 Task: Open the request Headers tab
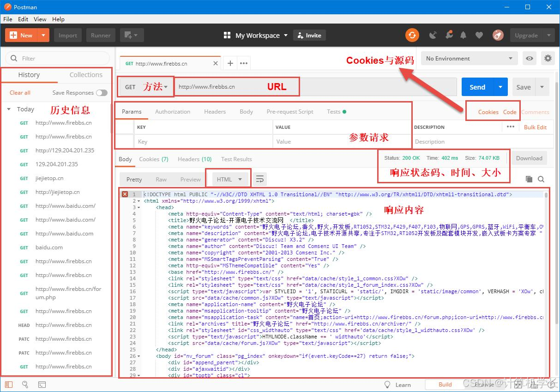coord(215,112)
